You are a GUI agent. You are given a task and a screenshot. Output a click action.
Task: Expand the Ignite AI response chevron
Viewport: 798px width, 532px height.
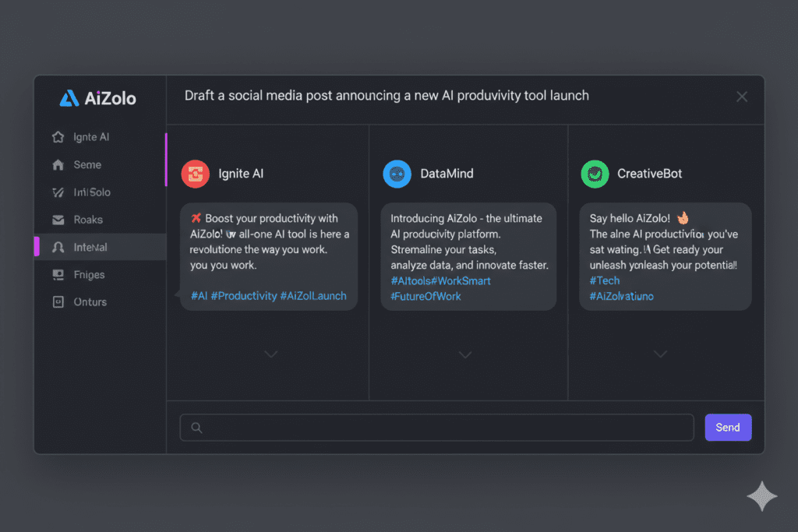[270, 354]
